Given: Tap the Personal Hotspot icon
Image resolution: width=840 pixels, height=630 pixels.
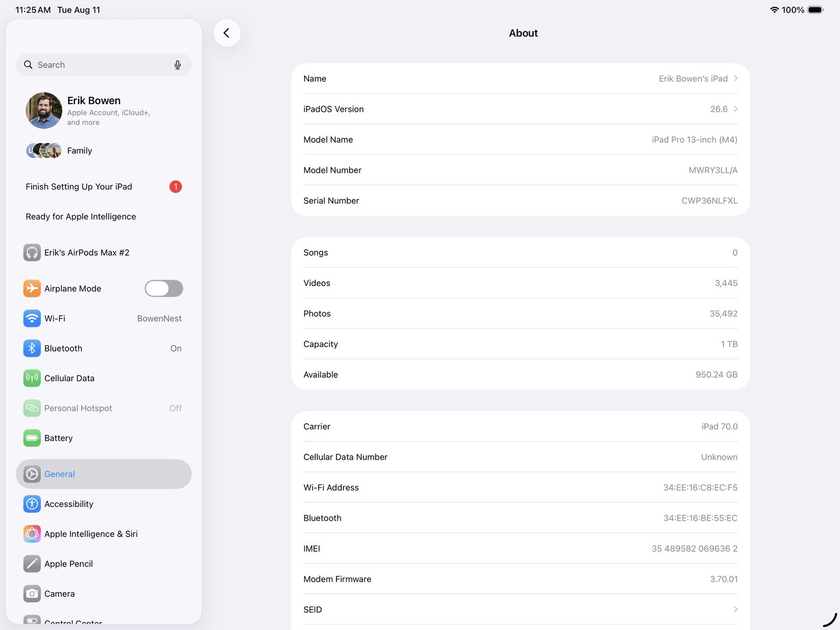Looking at the screenshot, I should [32, 408].
